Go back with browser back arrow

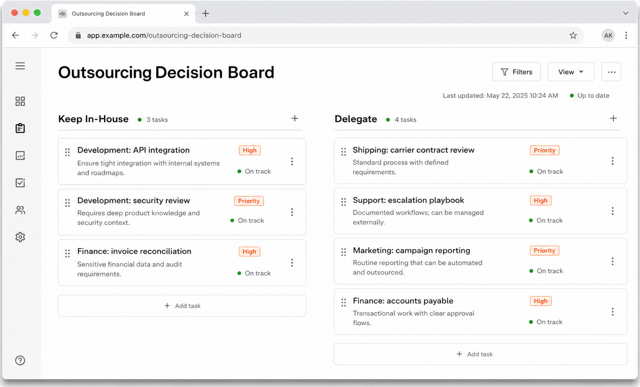point(16,36)
